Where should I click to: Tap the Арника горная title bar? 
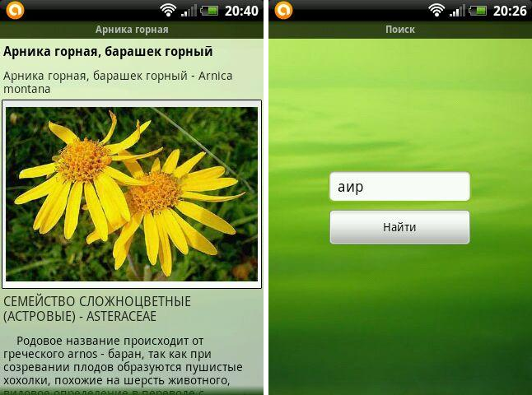click(x=132, y=30)
